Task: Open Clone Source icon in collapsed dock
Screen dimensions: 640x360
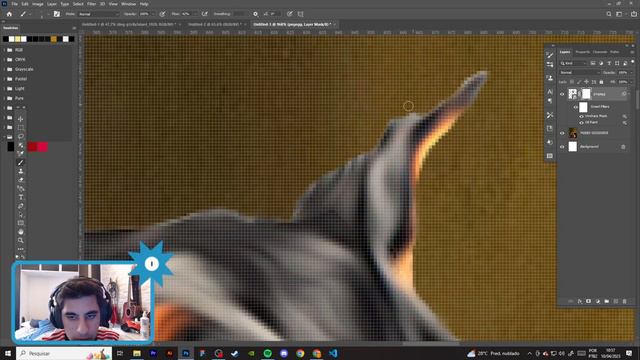Action: [550, 78]
